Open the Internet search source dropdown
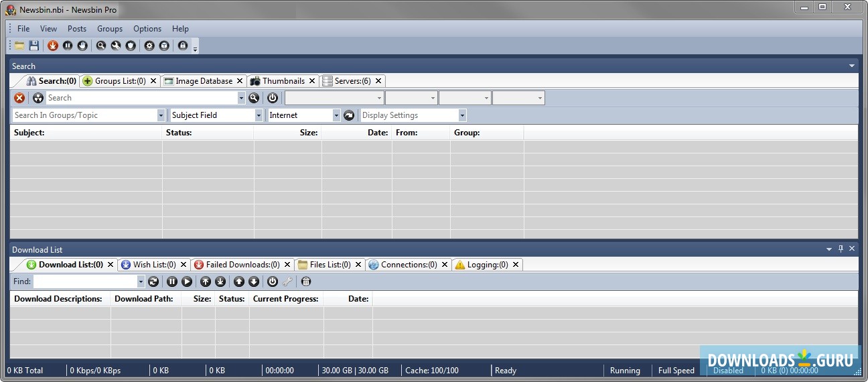 pyautogui.click(x=337, y=115)
